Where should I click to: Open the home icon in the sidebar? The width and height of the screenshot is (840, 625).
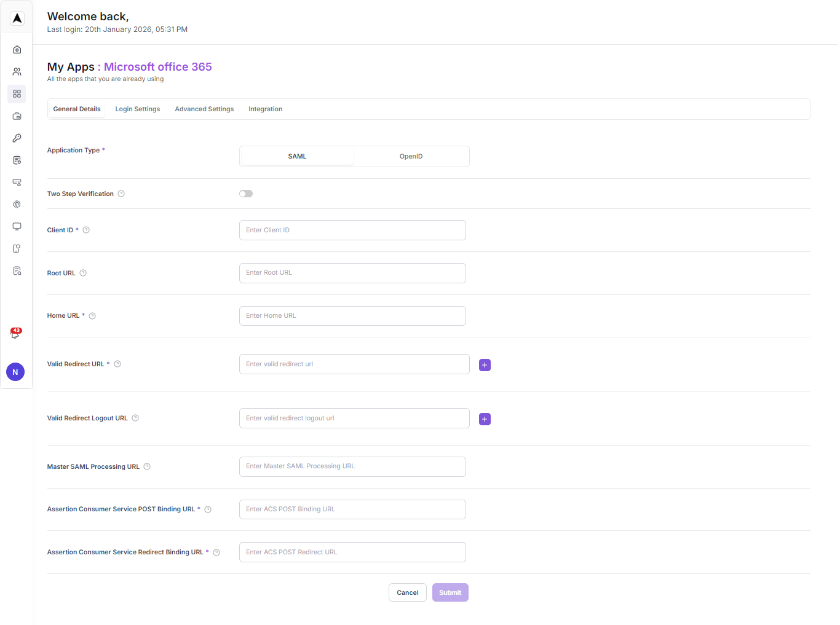coord(17,50)
